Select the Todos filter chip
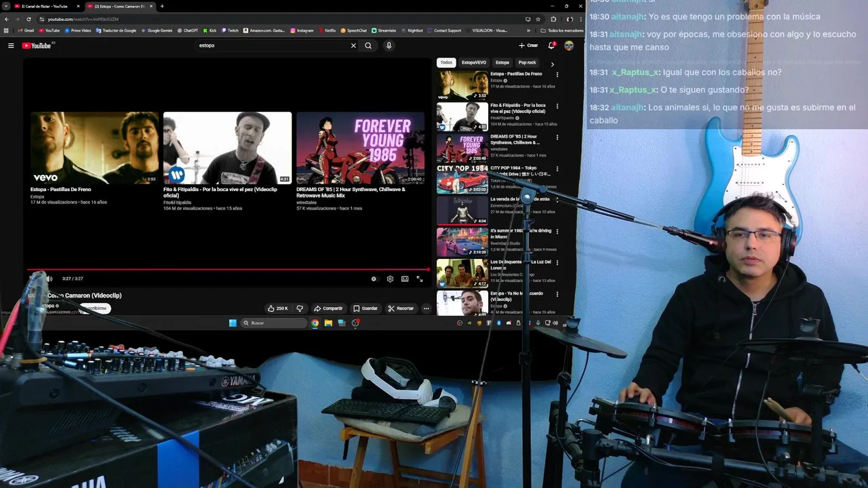This screenshot has height=488, width=868. 446,62
